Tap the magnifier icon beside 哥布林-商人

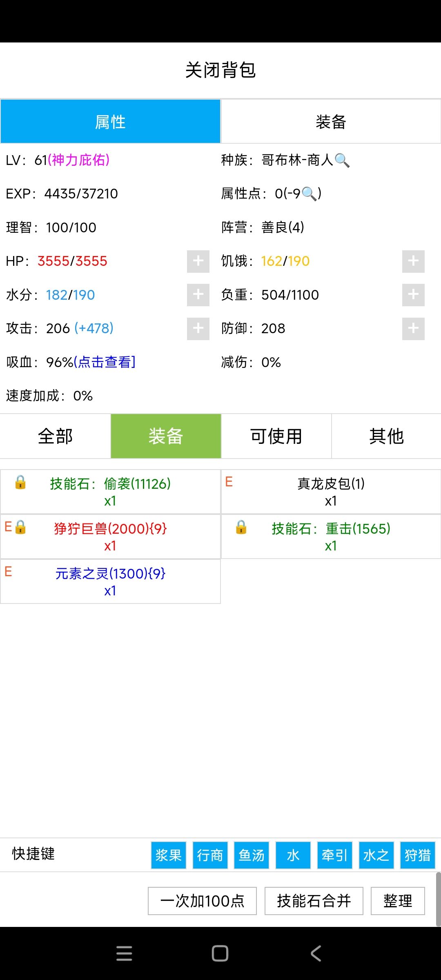(342, 160)
